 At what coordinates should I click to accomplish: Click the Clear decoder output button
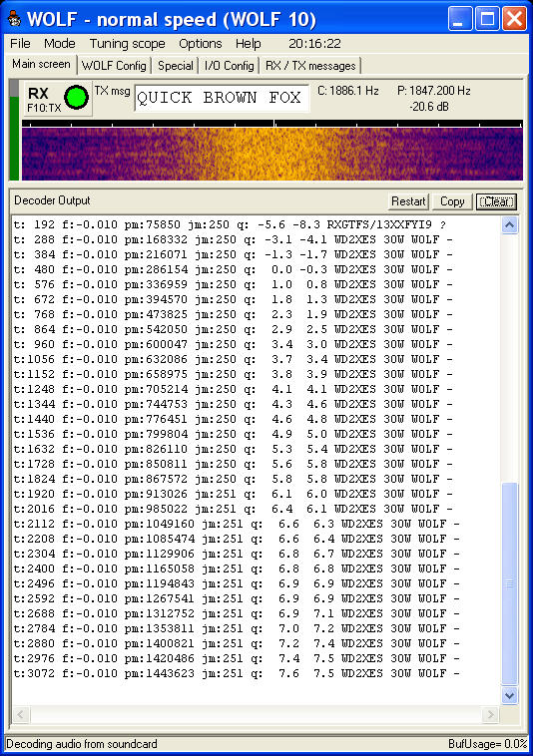[496, 201]
